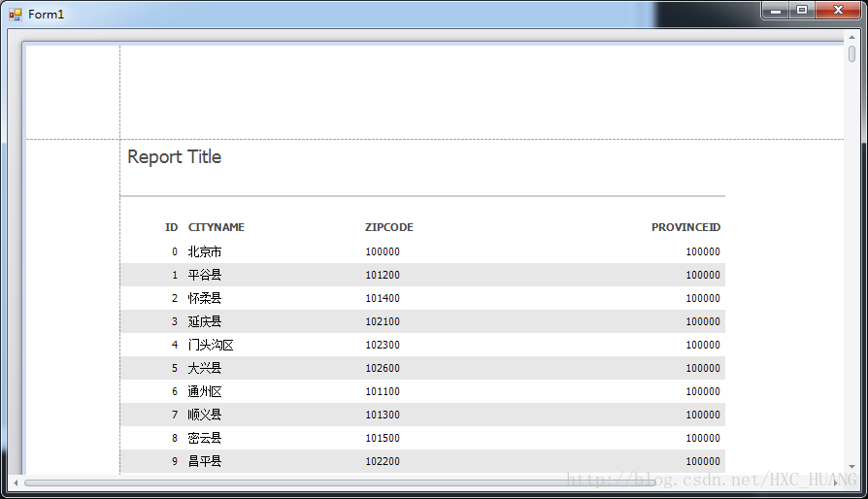Image resolution: width=868 pixels, height=499 pixels.
Task: Click the Form1 window icon
Action: tap(15, 15)
